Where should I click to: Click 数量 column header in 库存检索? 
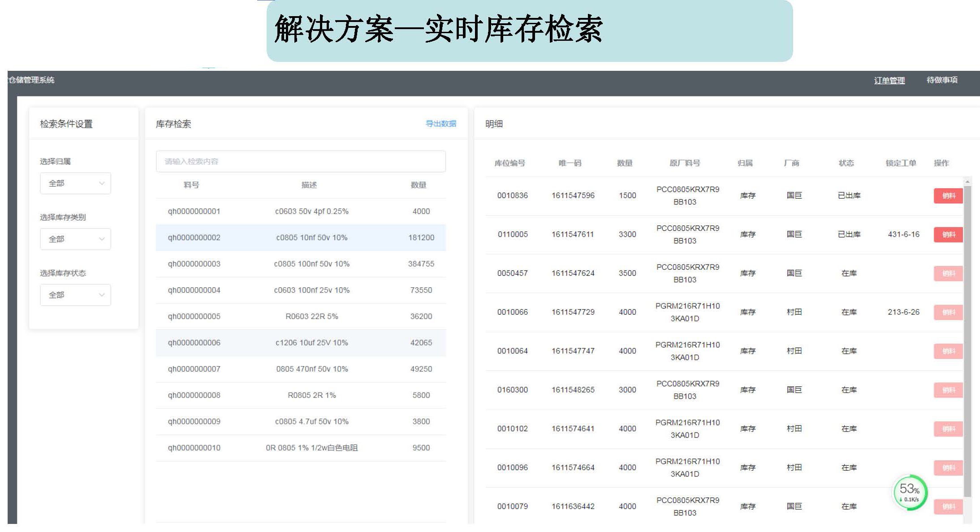418,185
